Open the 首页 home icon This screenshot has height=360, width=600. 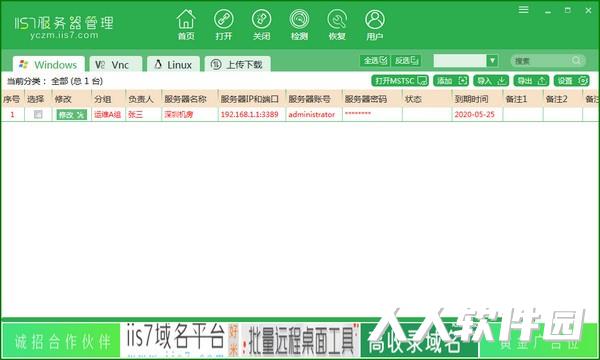click(186, 24)
